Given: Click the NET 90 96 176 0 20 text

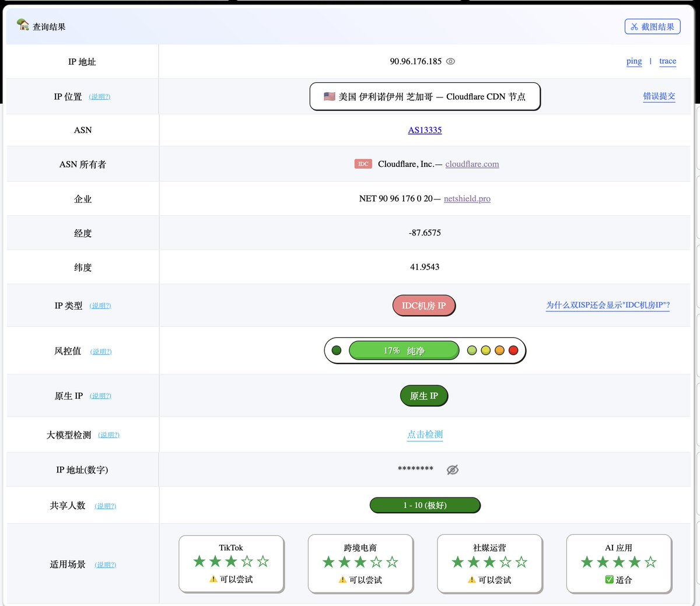Looking at the screenshot, I should (396, 198).
